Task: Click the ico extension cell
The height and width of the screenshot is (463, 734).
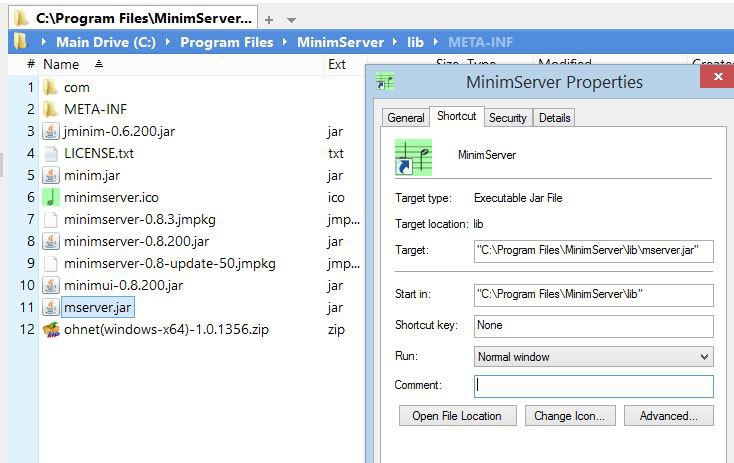Action: coord(336,197)
